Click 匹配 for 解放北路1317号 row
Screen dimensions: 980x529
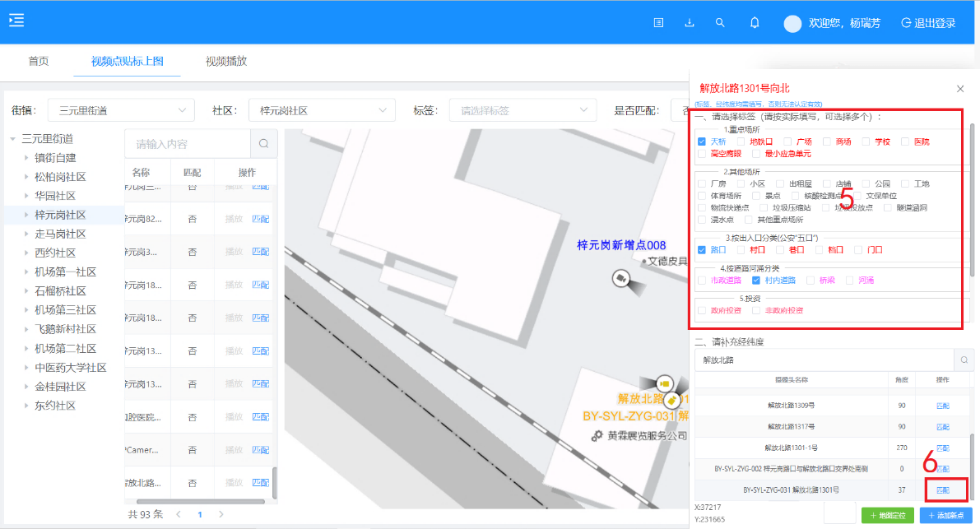(x=942, y=427)
